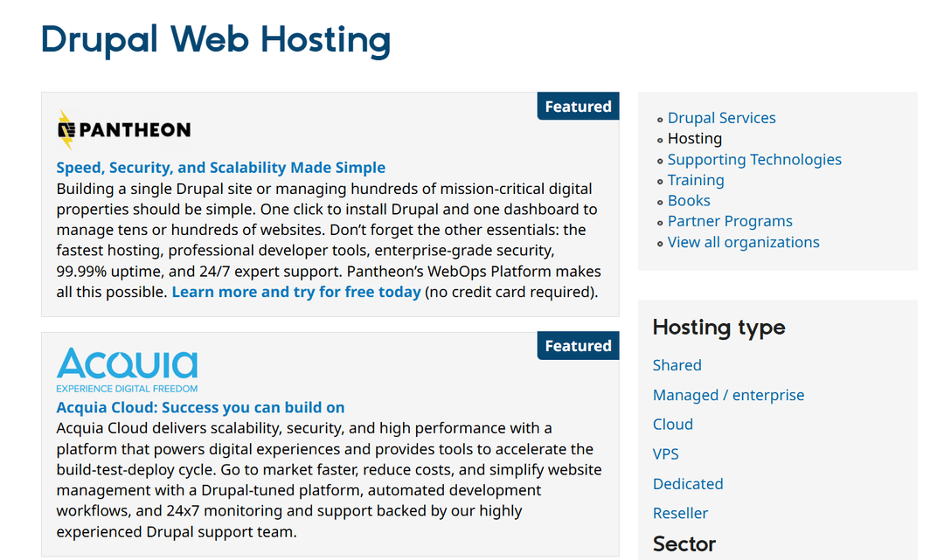The image size is (944, 560).
Task: Filter by Reseller hosting
Action: (680, 513)
